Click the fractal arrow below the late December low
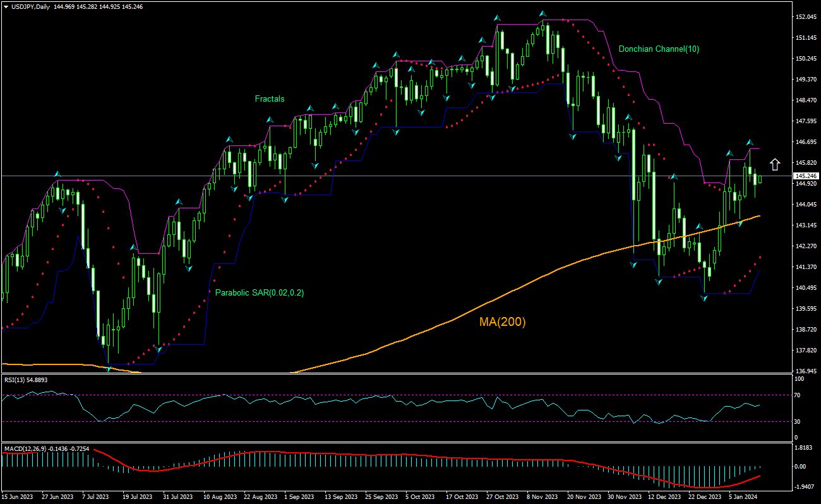Viewport: 821px width, 504px height. pos(704,297)
